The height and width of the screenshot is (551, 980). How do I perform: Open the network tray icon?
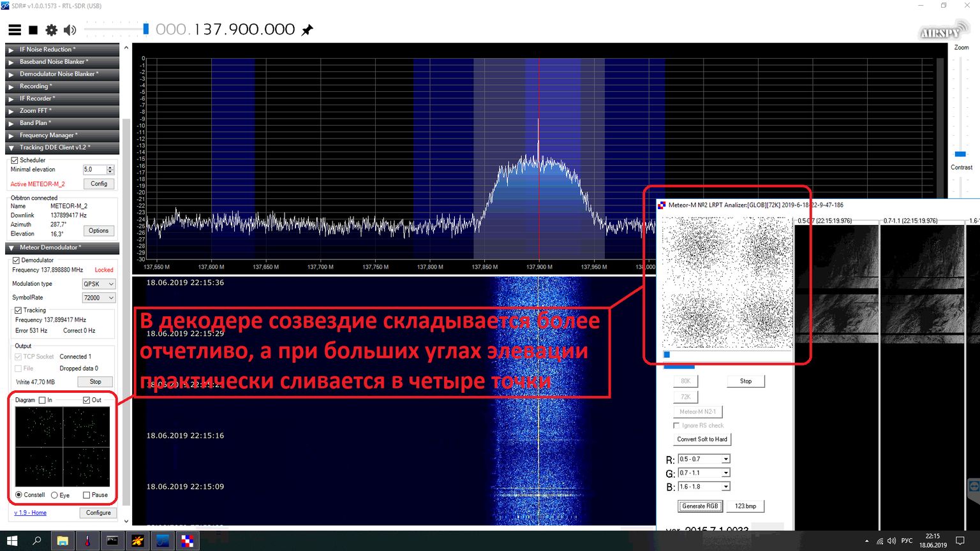[880, 541]
